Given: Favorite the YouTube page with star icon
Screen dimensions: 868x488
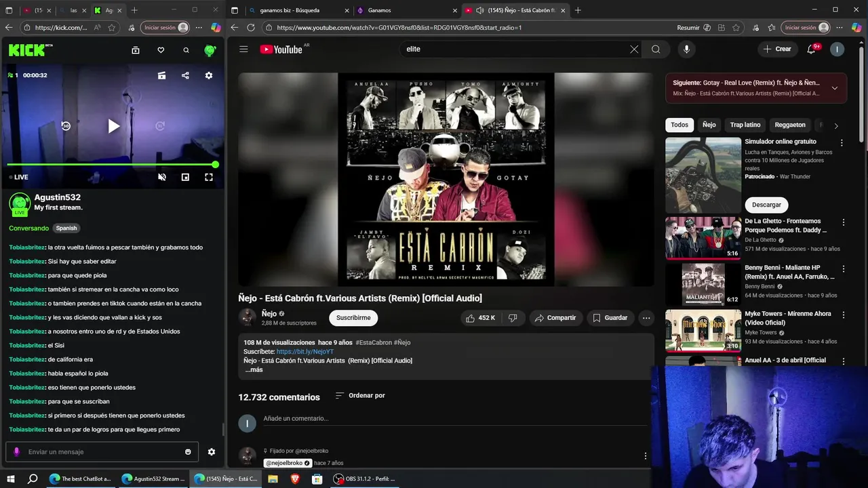Looking at the screenshot, I should (x=736, y=28).
